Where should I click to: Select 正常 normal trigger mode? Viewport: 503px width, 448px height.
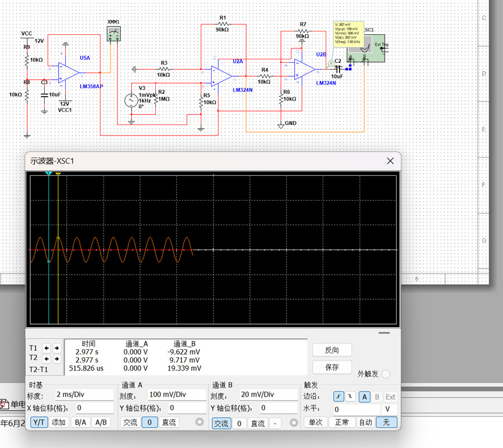coord(342,422)
